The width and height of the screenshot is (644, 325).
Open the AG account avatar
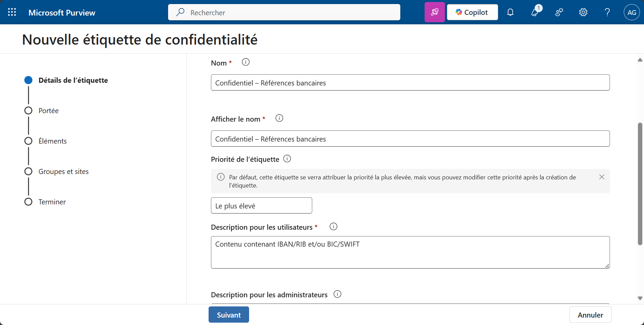[632, 12]
